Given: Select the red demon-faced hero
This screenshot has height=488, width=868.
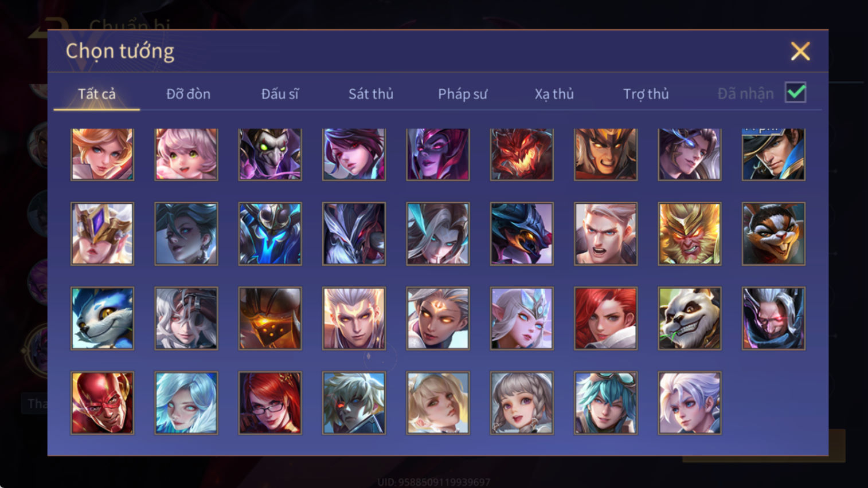Looking at the screenshot, I should coord(522,154).
